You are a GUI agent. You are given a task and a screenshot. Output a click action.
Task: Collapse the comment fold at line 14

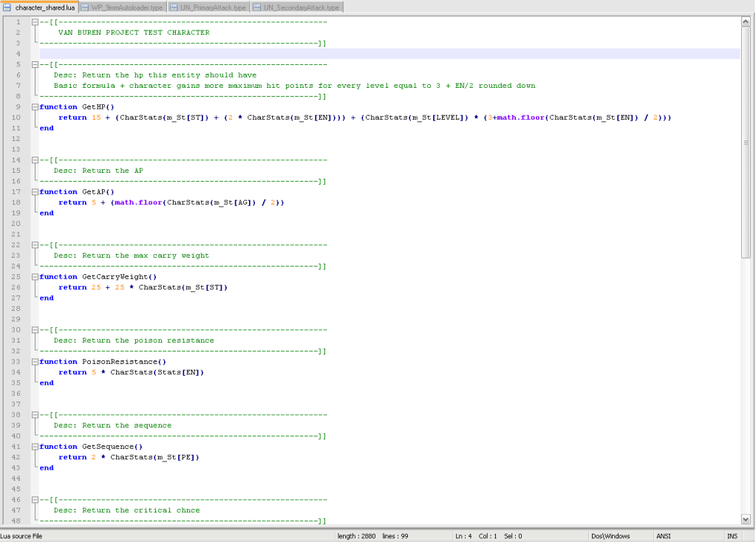pos(35,159)
